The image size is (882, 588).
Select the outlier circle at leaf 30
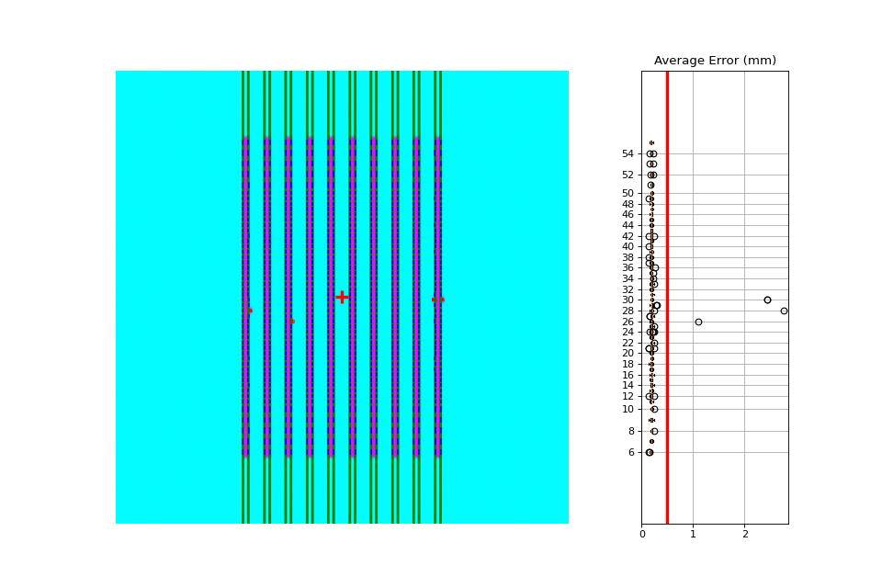click(x=767, y=300)
